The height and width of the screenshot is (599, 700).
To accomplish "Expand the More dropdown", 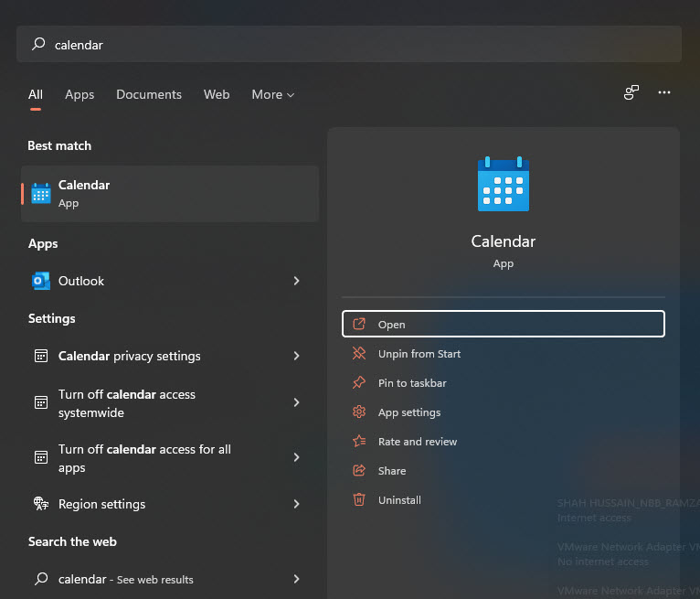I will 272,95.
